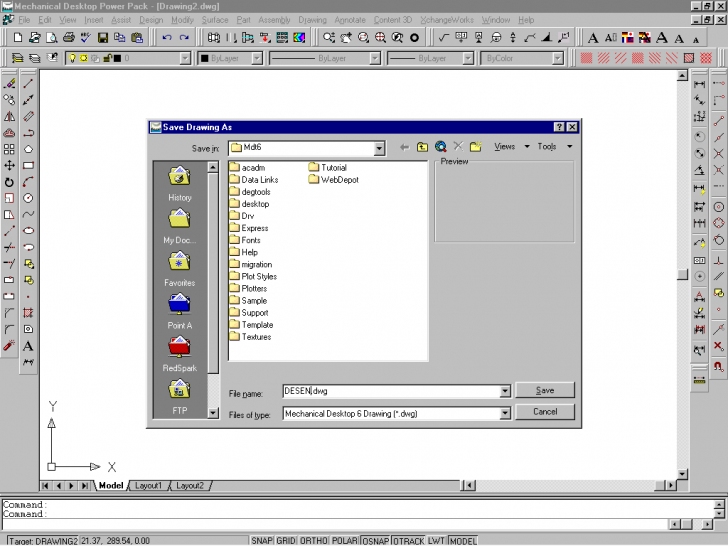Click the Redo arrow in the toolbar

coord(184,38)
